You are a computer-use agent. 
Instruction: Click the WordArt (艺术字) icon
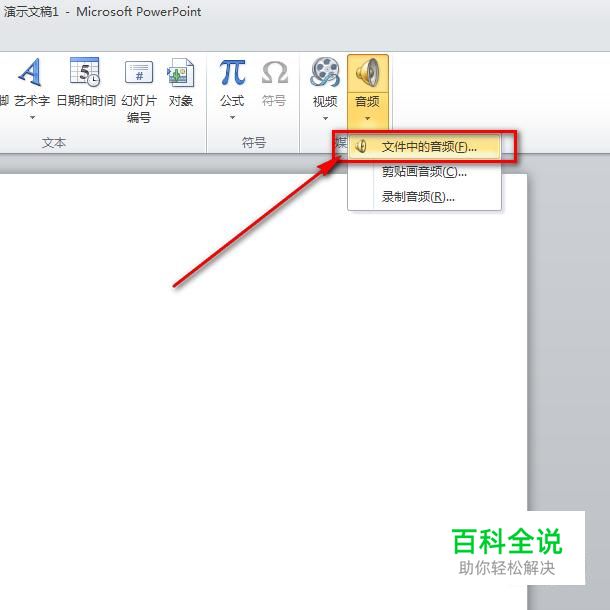pos(30,72)
